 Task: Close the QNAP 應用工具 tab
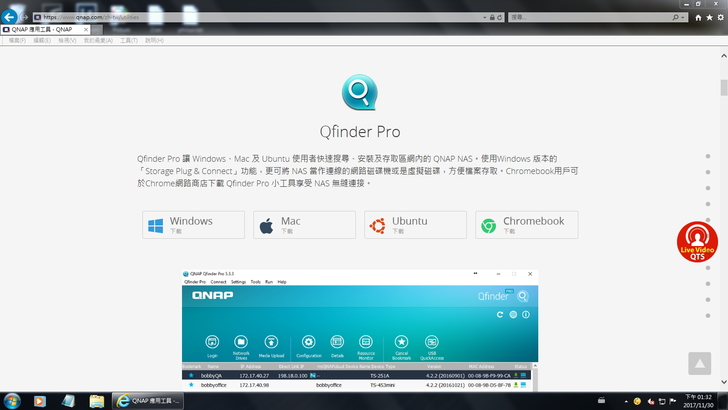pos(86,29)
